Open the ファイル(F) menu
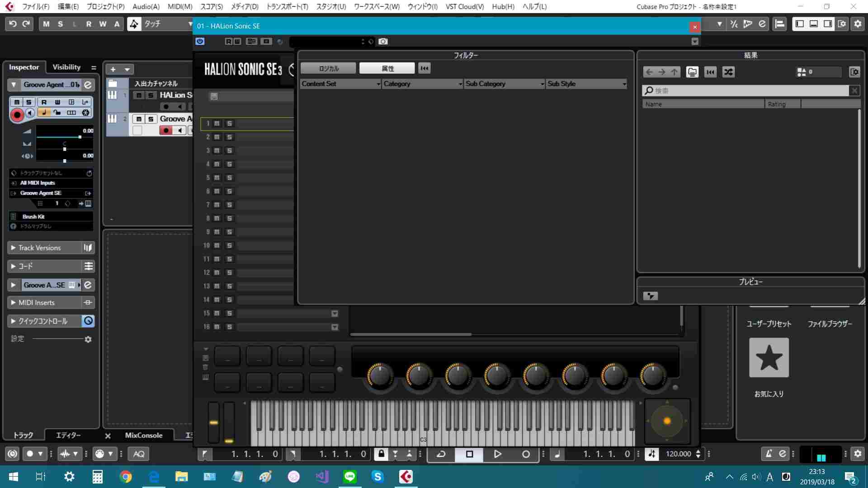 (36, 6)
